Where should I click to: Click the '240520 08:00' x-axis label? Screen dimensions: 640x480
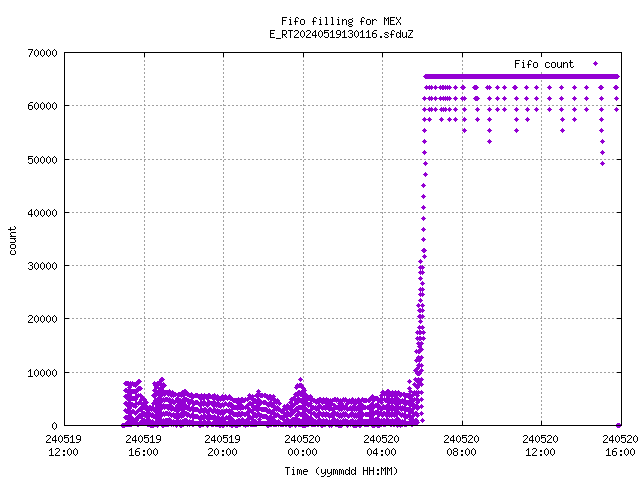point(462,446)
